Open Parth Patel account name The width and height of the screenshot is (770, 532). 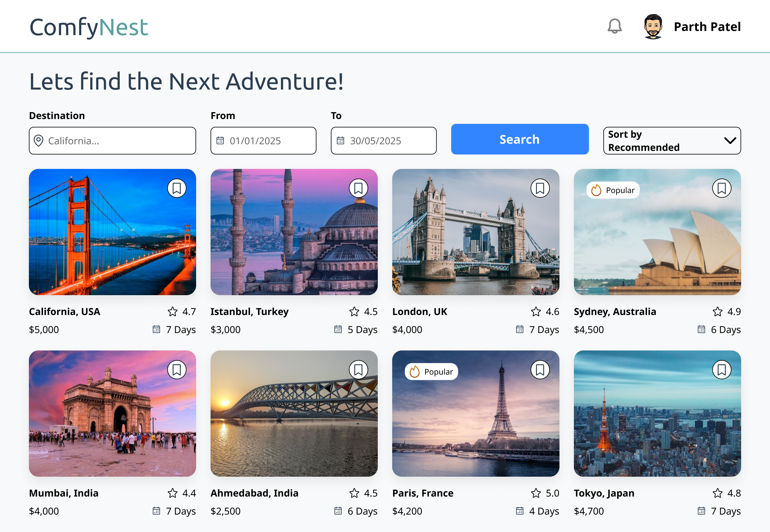pos(707,27)
